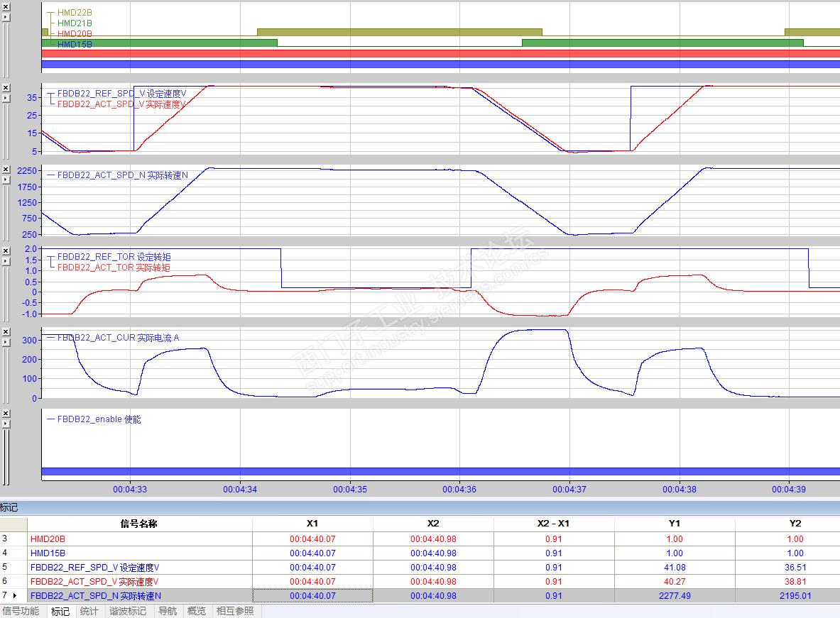
Task: Open arrow menu of ACT_SPD_N pane
Action: click(x=6, y=180)
